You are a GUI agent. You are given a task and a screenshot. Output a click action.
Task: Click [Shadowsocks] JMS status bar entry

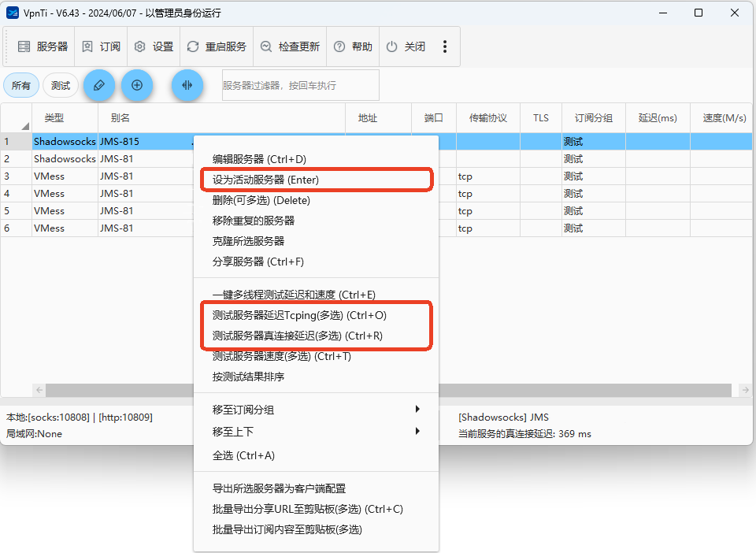503,418
